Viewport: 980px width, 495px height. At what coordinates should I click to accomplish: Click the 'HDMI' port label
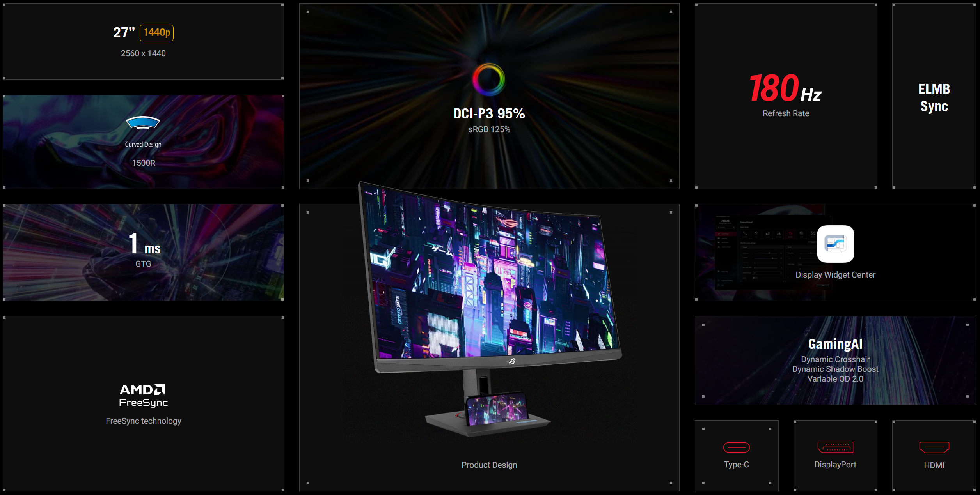pyautogui.click(x=934, y=465)
